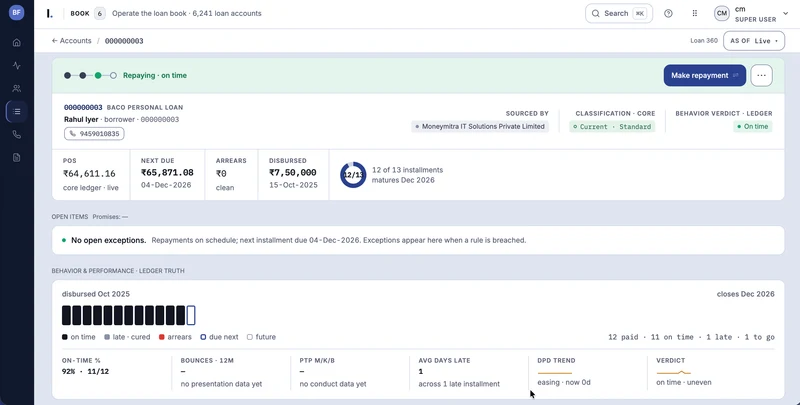Screen dimensions: 800x405
Task: Click the CM user avatar
Action: click(x=721, y=14)
